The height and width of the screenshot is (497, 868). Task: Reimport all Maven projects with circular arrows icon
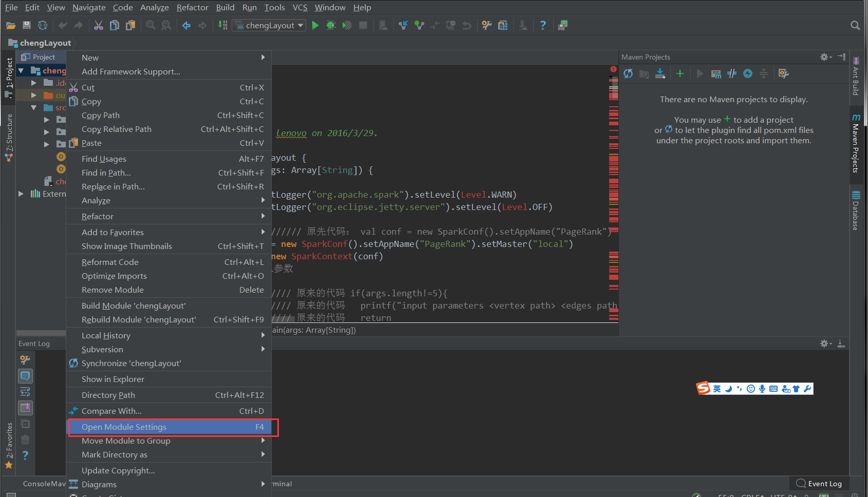628,73
